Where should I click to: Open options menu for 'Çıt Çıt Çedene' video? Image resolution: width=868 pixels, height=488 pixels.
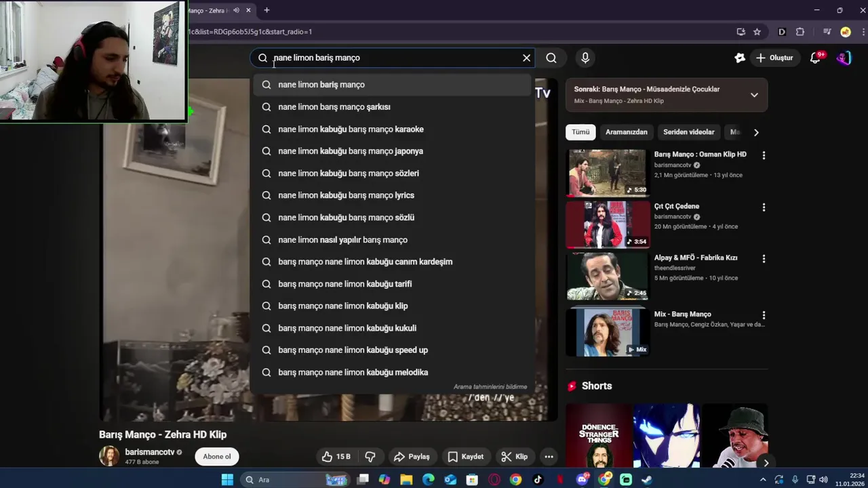pyautogui.click(x=764, y=207)
